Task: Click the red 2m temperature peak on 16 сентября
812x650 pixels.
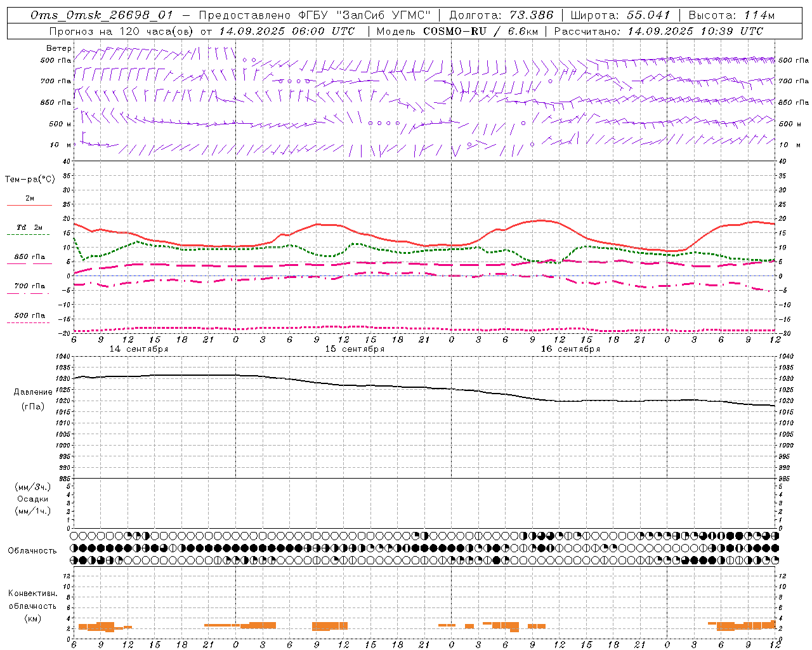Action: pyautogui.click(x=540, y=220)
